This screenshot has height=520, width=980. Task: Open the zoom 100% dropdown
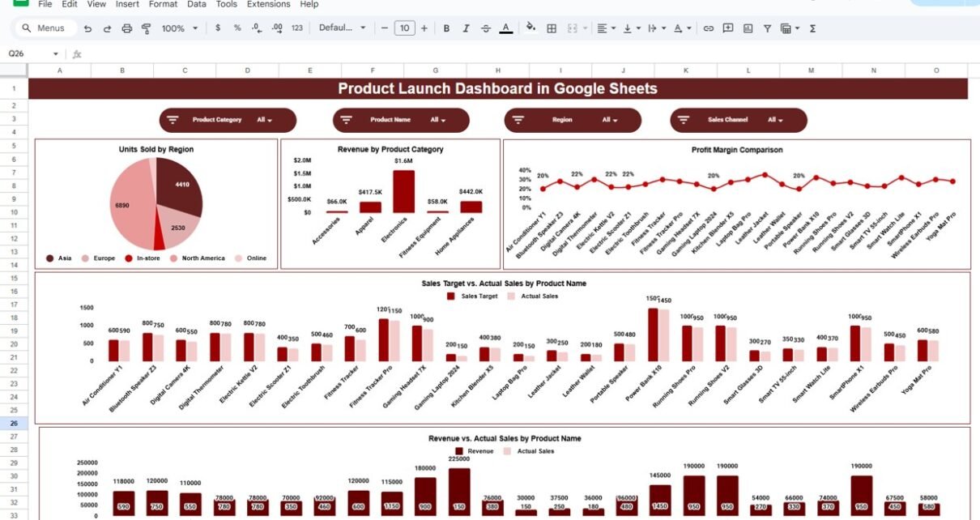(x=179, y=28)
